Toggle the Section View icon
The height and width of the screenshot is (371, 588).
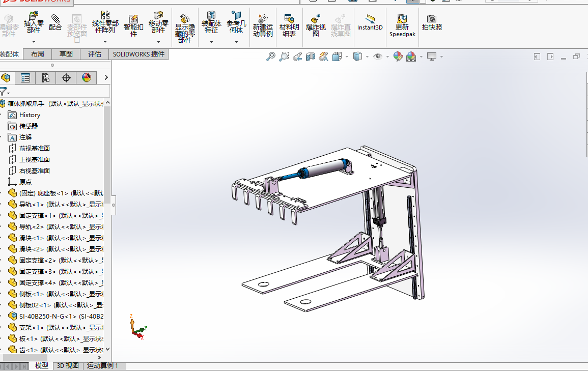(310, 56)
